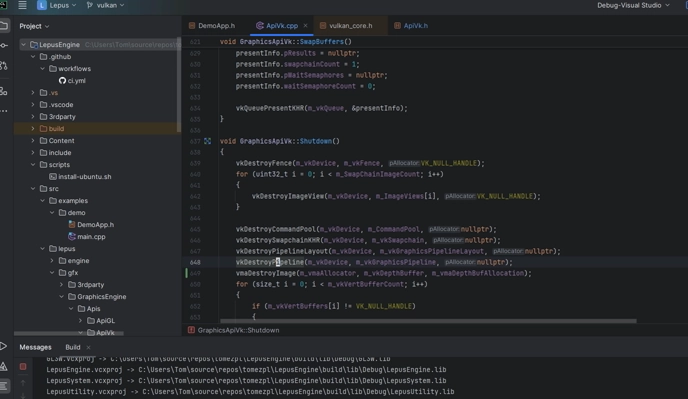Collapse the GraphicsEngine folder

[62, 297]
